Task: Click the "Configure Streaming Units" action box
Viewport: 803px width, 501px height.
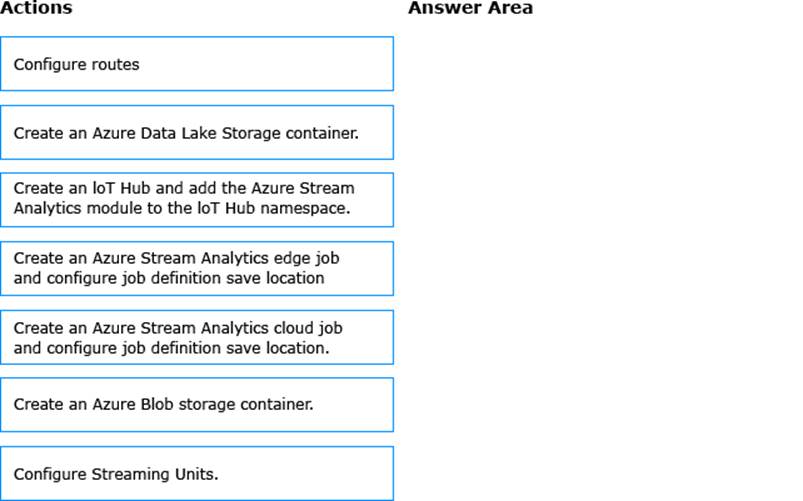Action: (x=196, y=473)
